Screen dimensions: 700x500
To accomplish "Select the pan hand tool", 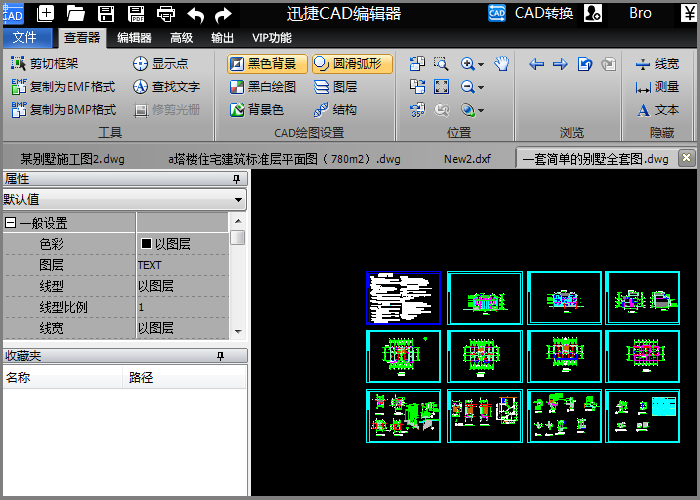I will click(502, 64).
